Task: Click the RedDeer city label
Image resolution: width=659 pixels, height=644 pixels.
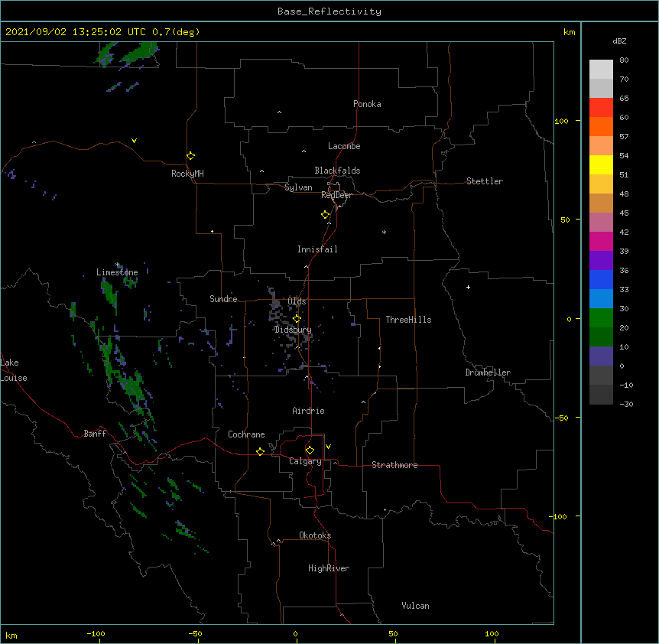Action: 336,195
